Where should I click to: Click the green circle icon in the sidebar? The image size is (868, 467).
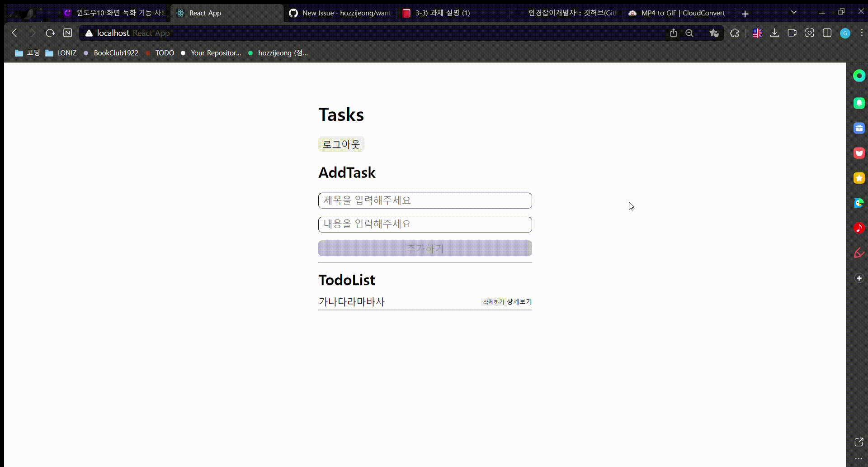[x=859, y=76]
